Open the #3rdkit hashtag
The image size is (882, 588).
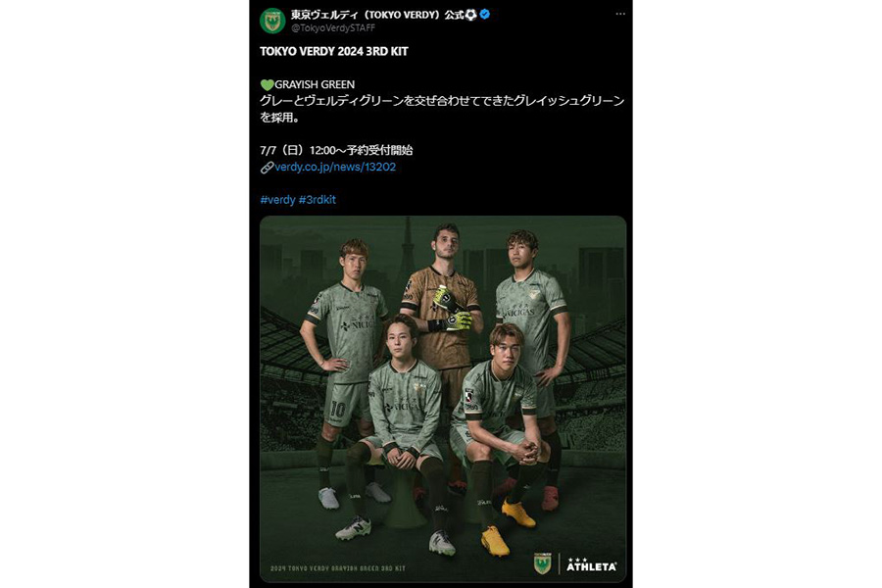point(318,200)
